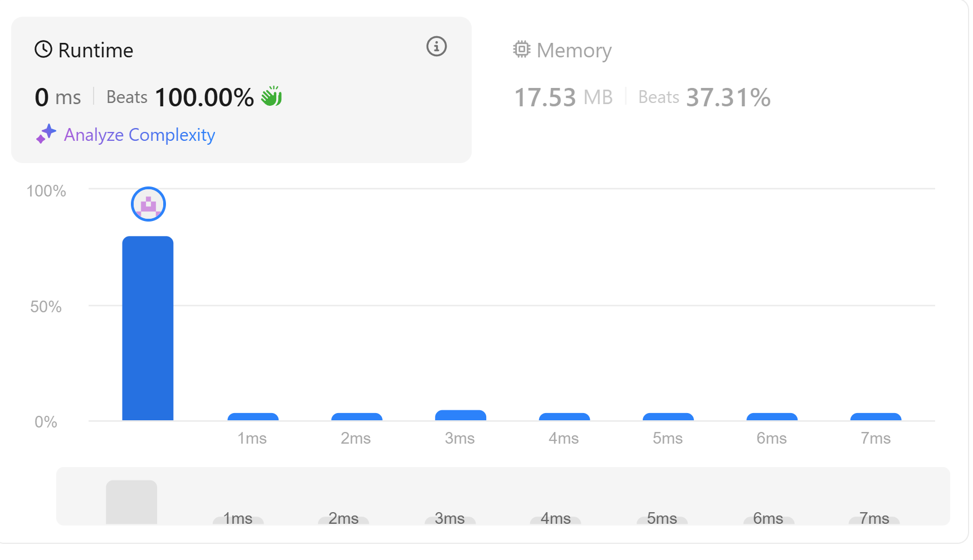Viewport: 973px width, 560px height.
Task: Click the 4ms marker in the overview strip
Action: tap(555, 519)
